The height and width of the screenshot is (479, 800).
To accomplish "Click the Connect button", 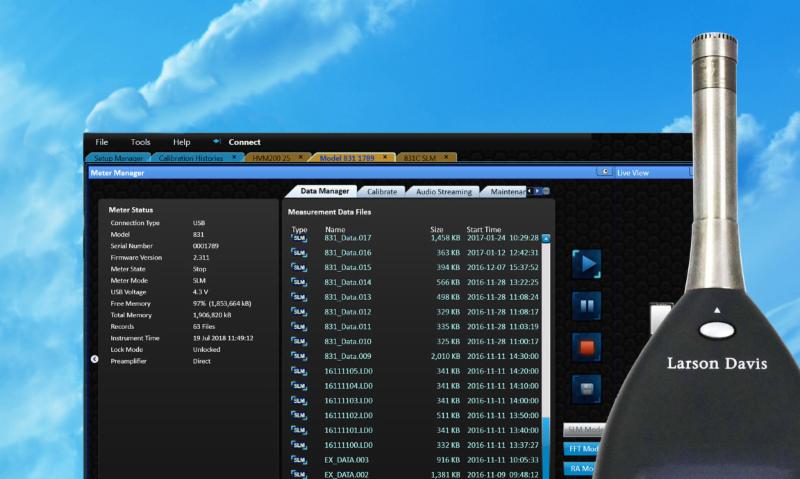I will 237,142.
